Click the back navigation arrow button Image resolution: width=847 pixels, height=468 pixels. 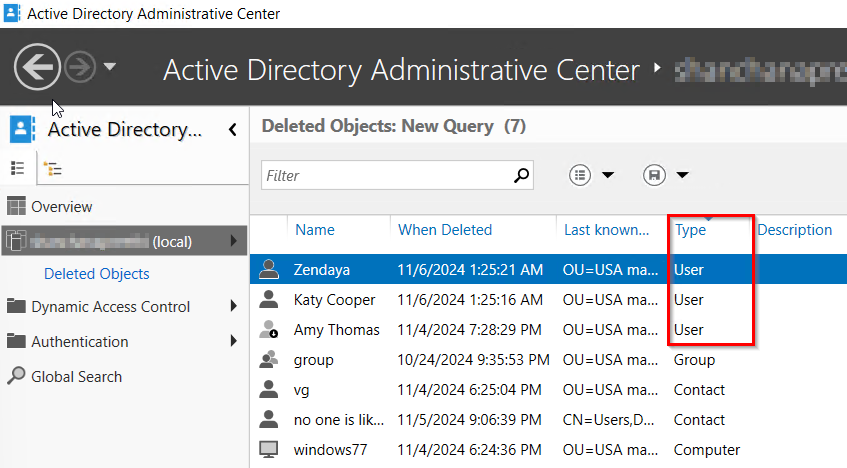pyautogui.click(x=37, y=68)
